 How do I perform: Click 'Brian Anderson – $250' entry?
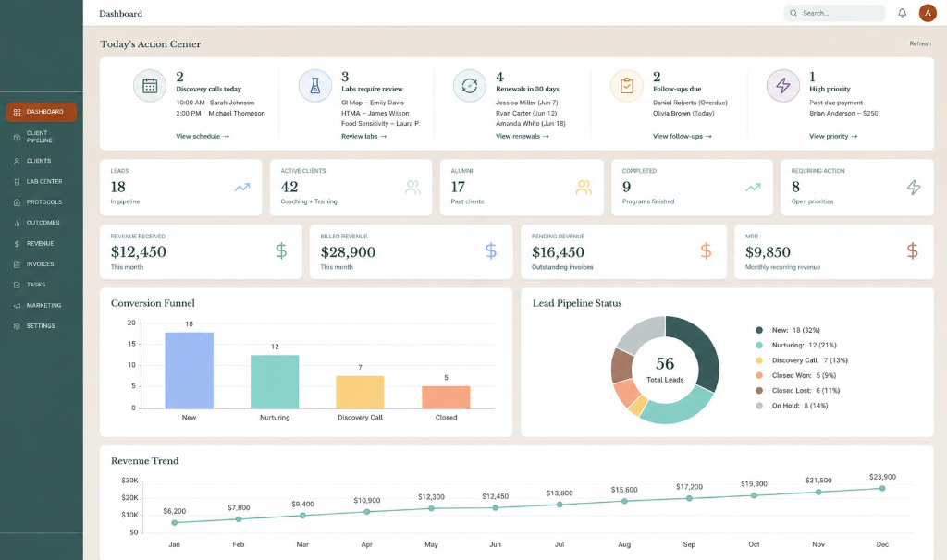843,113
